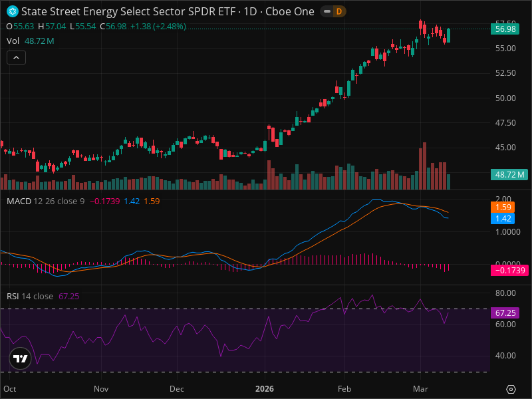This screenshot has height=399, width=532.
Task: Click the 1.0000 MACD axis tick
Action: (x=507, y=232)
